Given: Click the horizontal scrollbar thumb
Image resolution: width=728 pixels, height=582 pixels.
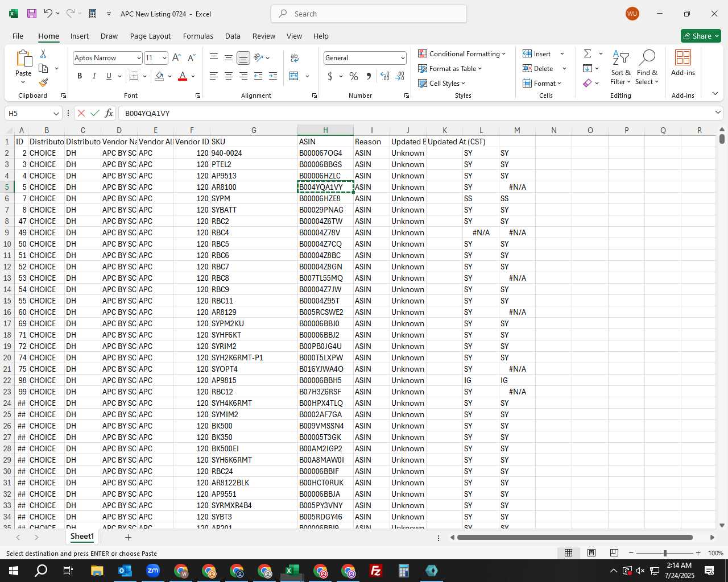Looking at the screenshot, I should click(574, 537).
